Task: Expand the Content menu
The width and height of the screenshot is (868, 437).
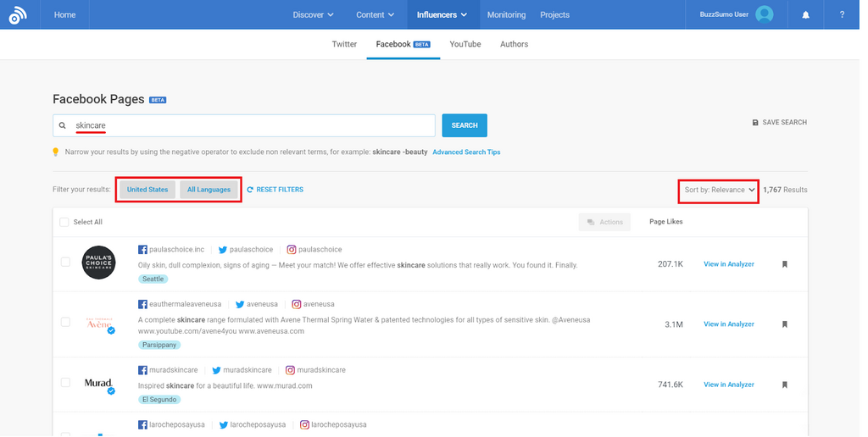Action: point(376,14)
